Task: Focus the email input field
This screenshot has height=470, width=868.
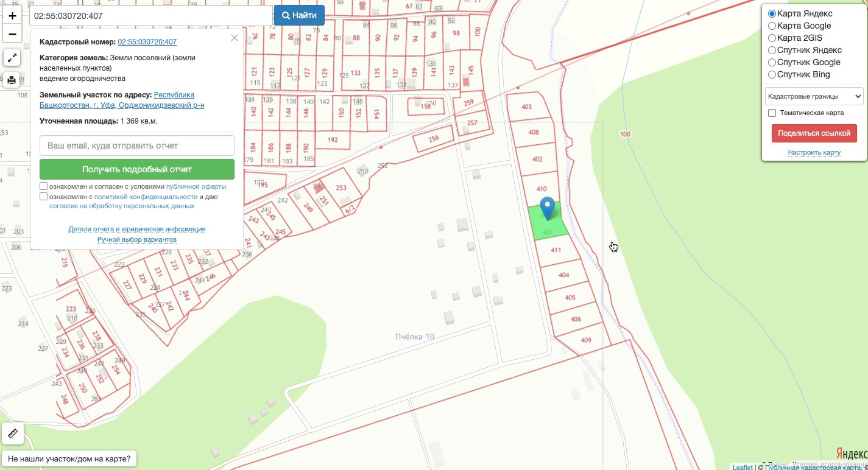Action: pyautogui.click(x=137, y=146)
